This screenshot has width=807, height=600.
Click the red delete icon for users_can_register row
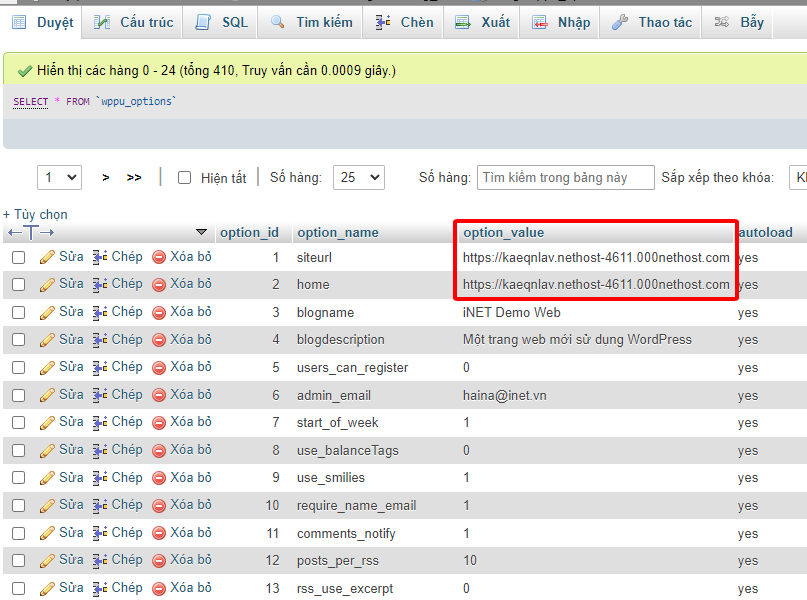[159, 367]
